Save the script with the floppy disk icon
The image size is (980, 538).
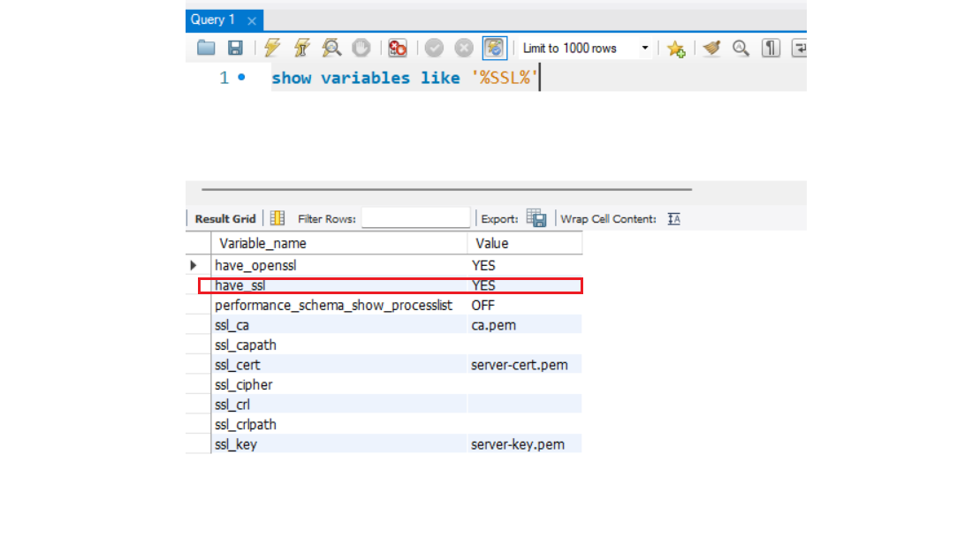(x=236, y=48)
